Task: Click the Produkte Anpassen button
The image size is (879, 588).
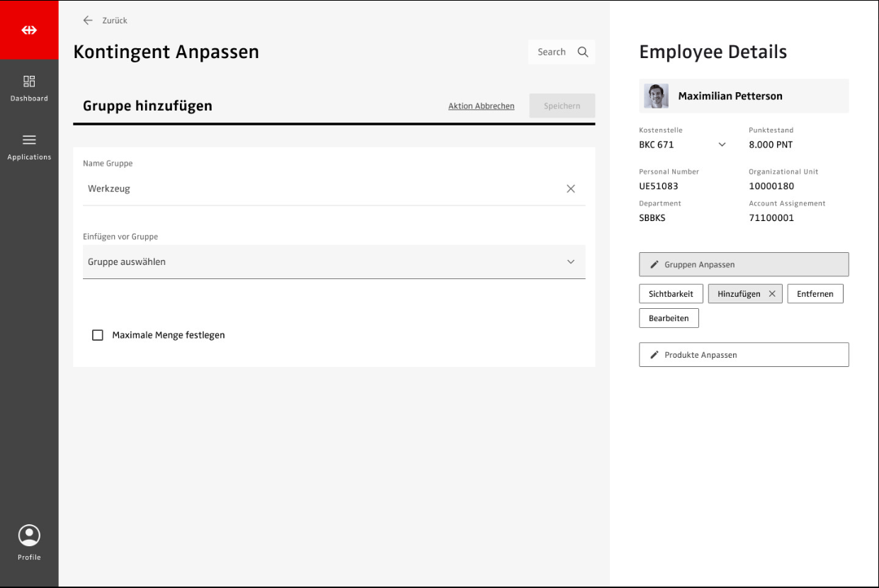Action: point(743,355)
